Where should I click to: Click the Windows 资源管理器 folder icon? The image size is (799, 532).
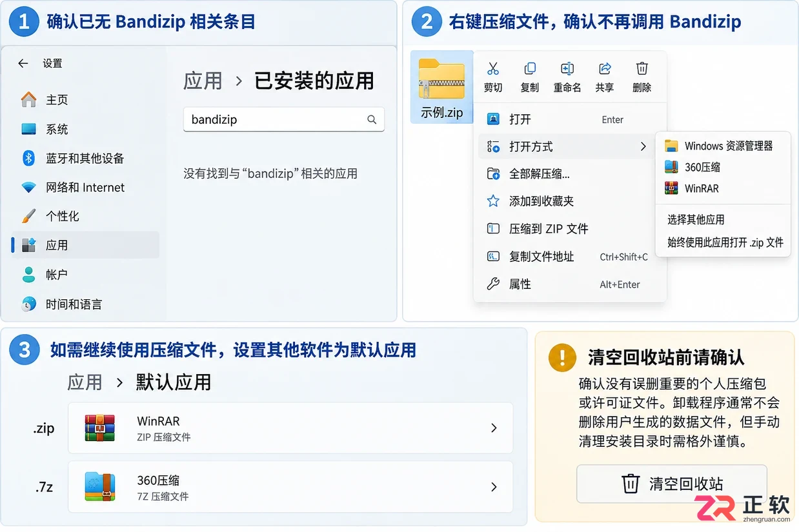(671, 146)
